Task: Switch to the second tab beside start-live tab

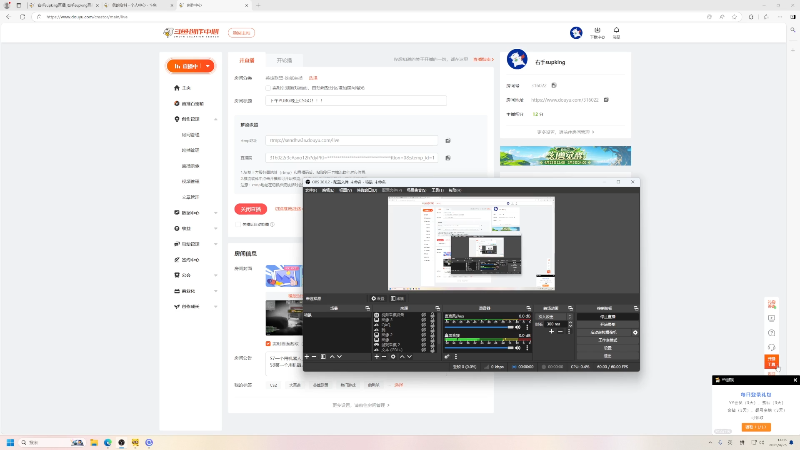Action: [x=284, y=60]
